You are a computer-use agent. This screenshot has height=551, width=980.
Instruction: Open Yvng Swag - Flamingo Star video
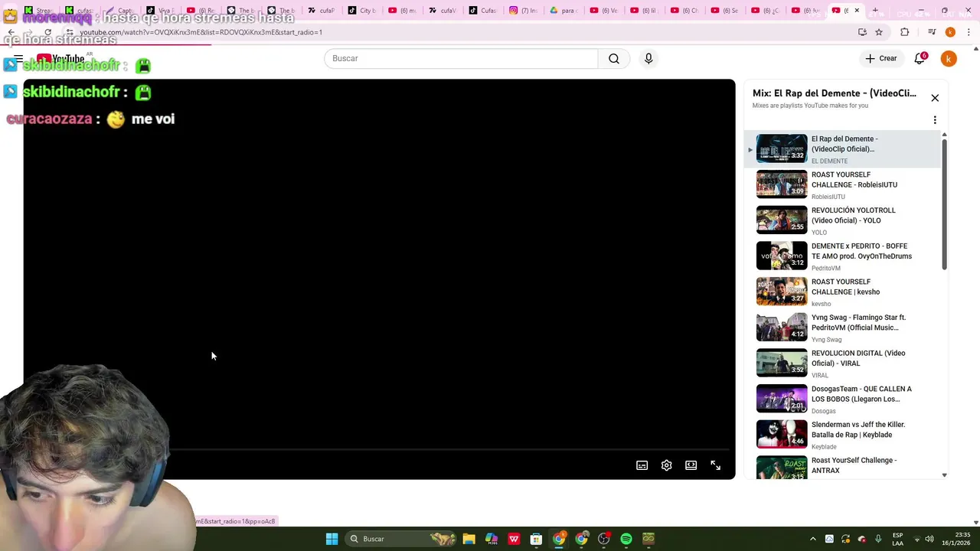tap(842, 328)
